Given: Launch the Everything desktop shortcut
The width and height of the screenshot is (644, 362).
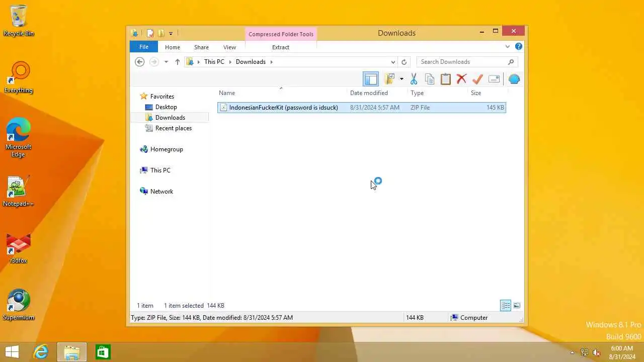Looking at the screenshot, I should (19, 77).
